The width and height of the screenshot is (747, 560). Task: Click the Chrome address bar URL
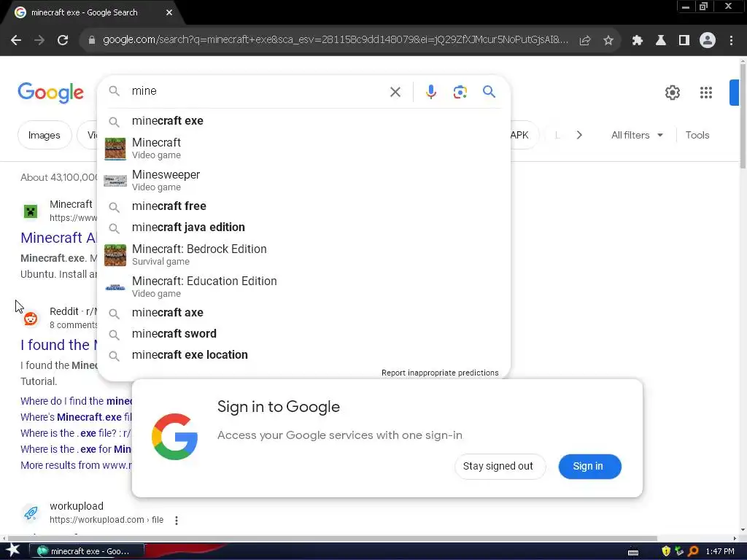click(x=335, y=40)
